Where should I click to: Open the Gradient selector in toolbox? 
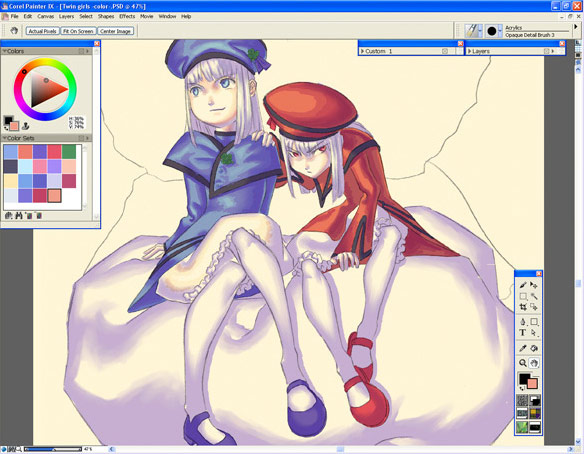tap(535, 400)
